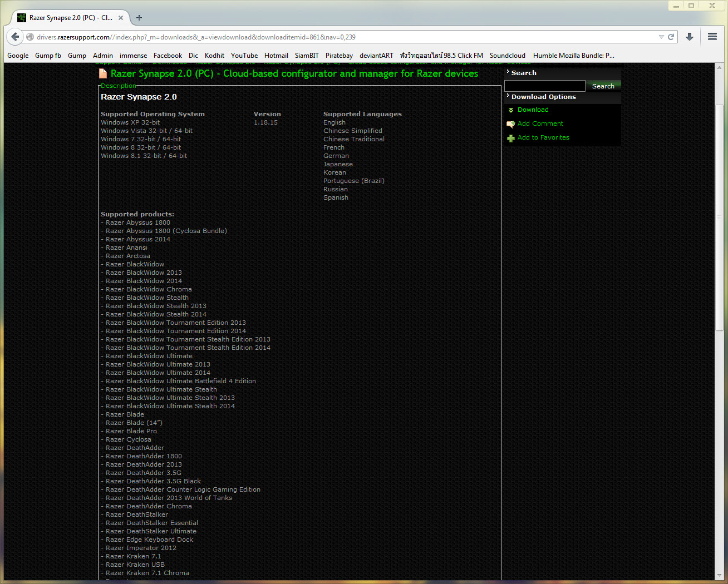Open the Admin bookmark
The height and width of the screenshot is (584, 728).
[x=102, y=56]
